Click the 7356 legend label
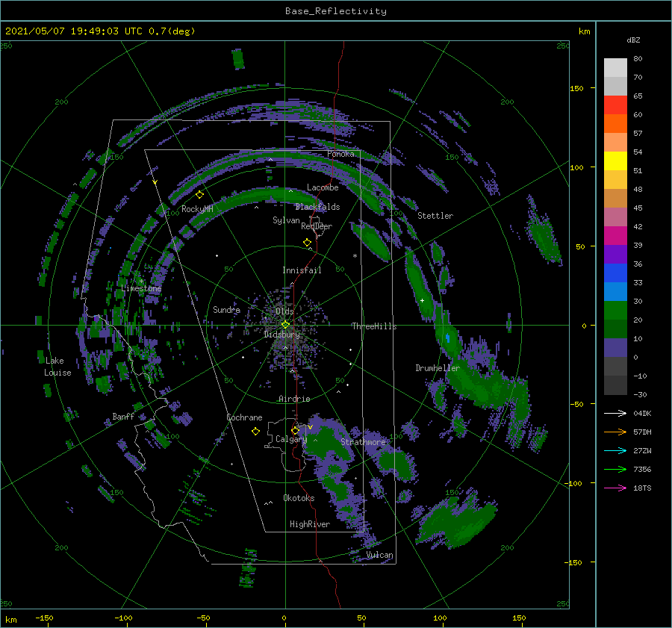Screen dimensions: 672x628 pos(642,470)
